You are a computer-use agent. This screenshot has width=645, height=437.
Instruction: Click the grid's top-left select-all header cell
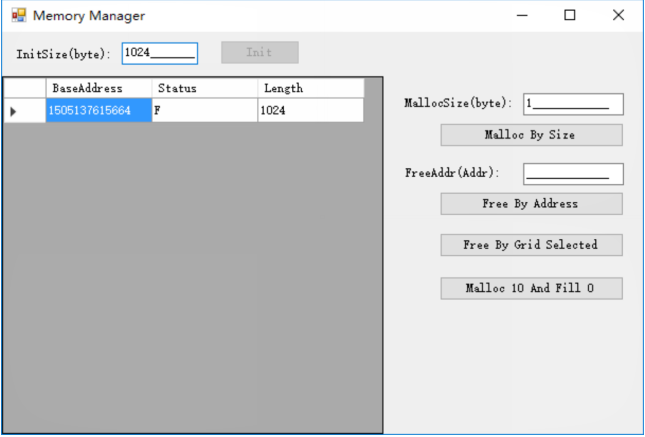point(24,88)
